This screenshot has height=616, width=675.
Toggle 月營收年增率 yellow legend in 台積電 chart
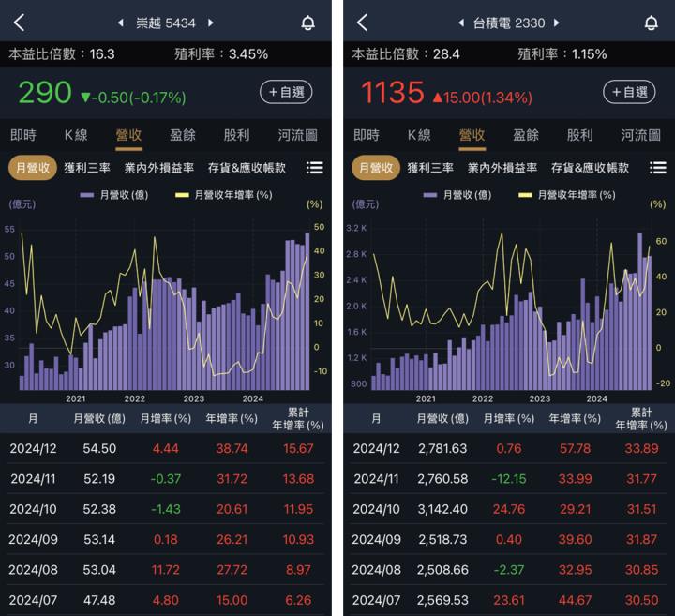click(567, 195)
